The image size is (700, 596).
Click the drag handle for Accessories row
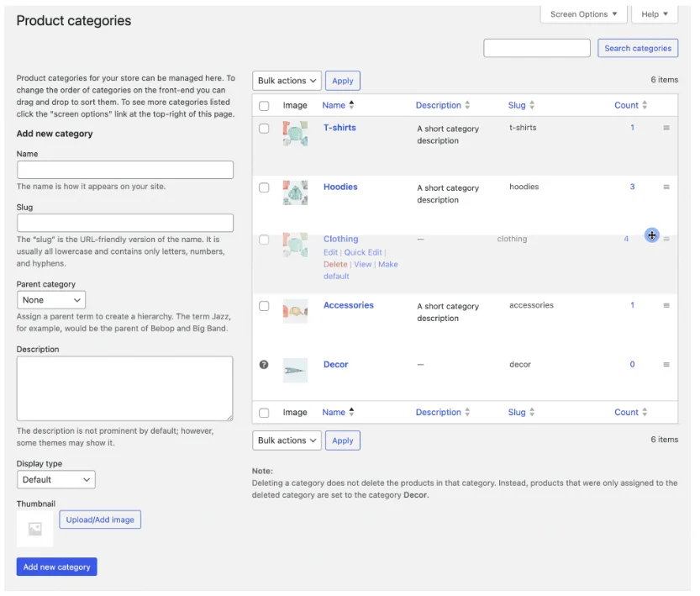click(666, 306)
